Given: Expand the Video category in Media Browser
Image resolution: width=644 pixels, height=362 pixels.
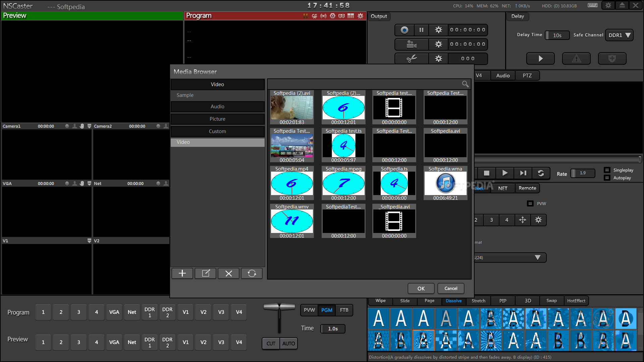Looking at the screenshot, I should [217, 84].
